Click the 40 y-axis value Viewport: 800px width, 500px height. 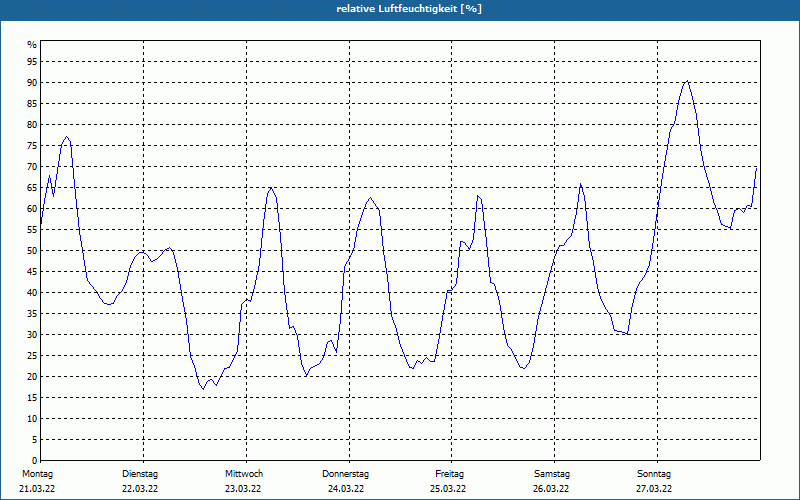(32, 292)
